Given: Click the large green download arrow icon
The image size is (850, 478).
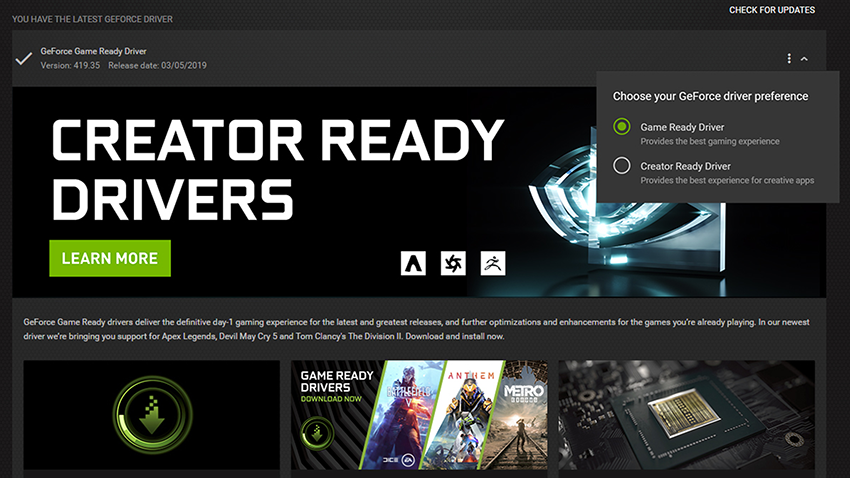Looking at the screenshot, I should point(151,415).
